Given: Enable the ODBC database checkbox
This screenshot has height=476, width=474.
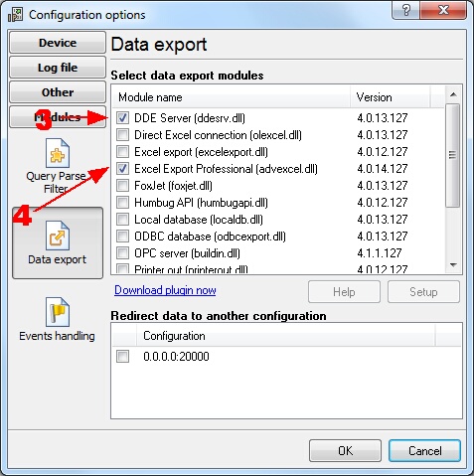Looking at the screenshot, I should pos(123,237).
